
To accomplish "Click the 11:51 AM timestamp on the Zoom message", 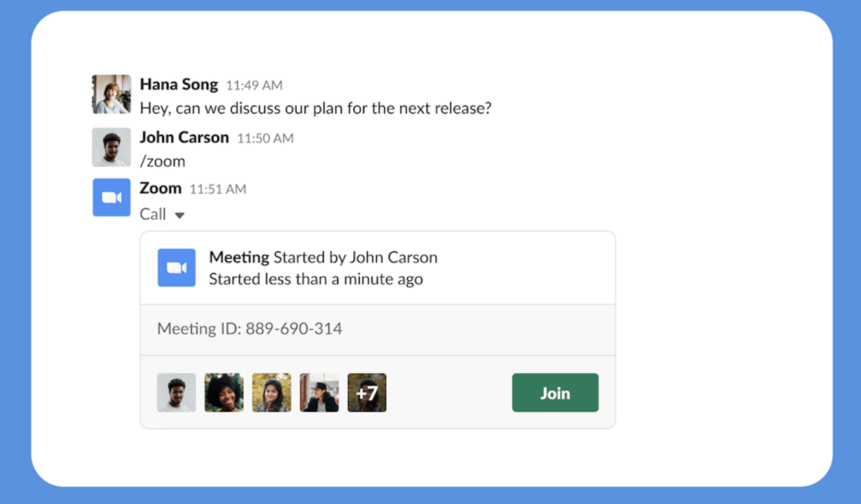I will coord(218,189).
